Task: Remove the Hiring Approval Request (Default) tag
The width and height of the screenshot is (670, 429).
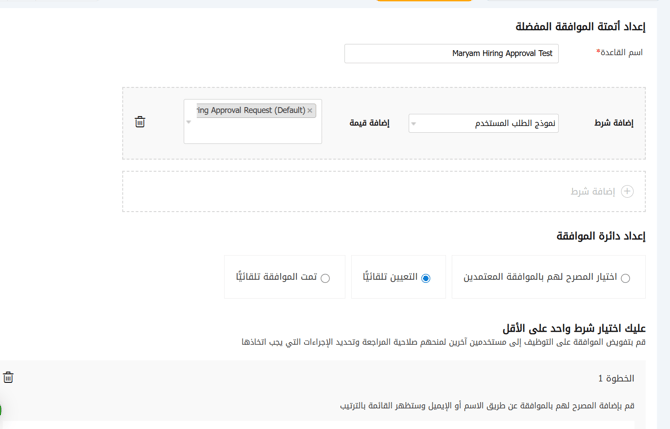Action: (310, 111)
